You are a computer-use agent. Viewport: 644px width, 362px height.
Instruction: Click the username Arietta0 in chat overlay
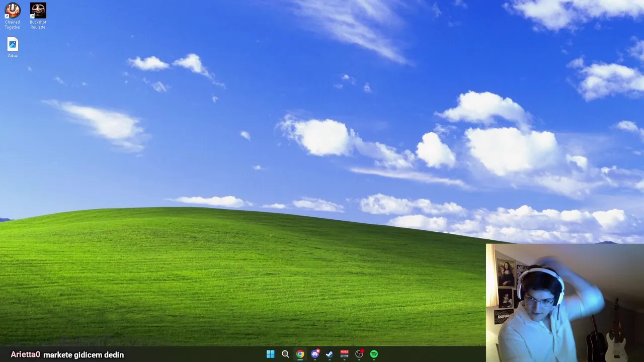click(25, 354)
